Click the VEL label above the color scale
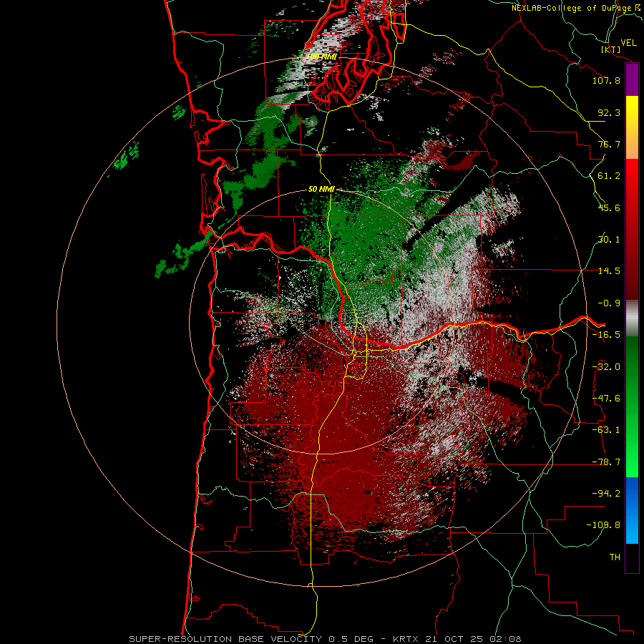The width and height of the screenshot is (644, 644). point(628,43)
